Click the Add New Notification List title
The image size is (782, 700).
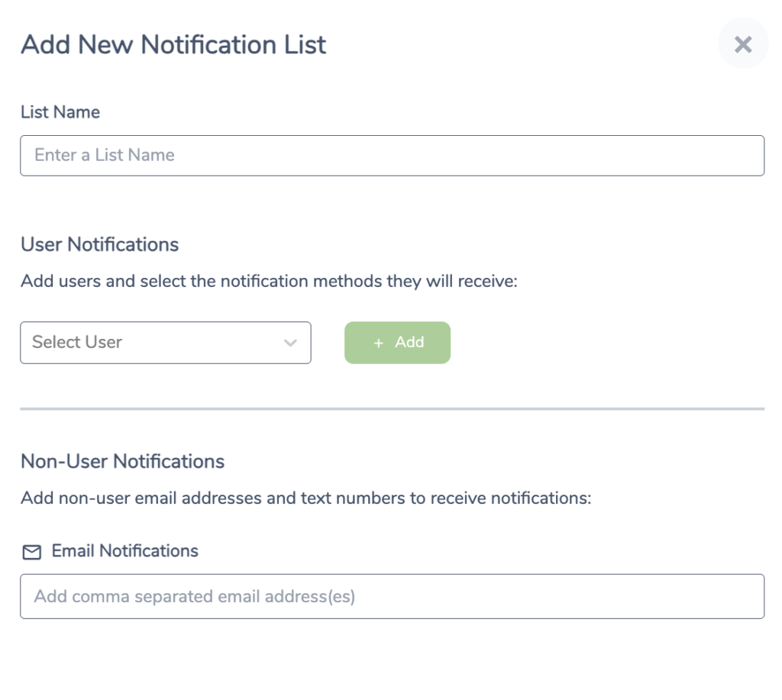pyautogui.click(x=173, y=44)
